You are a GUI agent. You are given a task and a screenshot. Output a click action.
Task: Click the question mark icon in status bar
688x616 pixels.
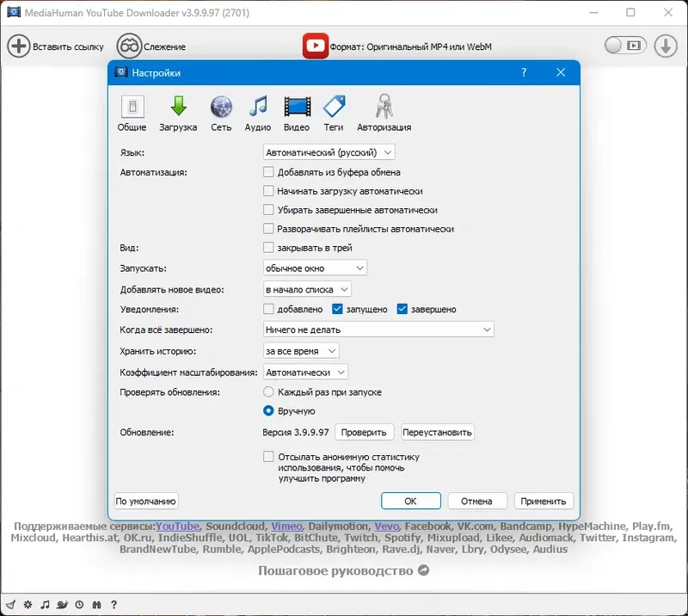(114, 605)
